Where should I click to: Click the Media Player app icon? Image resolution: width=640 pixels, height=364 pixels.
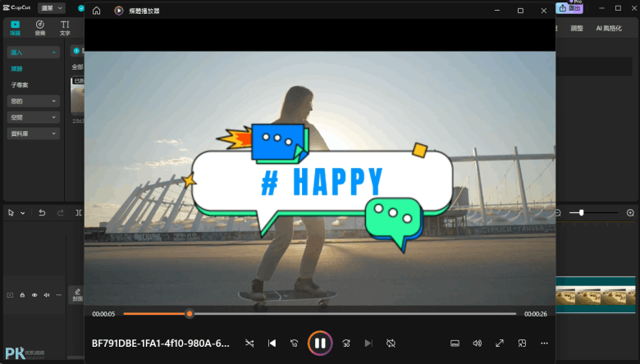(119, 11)
